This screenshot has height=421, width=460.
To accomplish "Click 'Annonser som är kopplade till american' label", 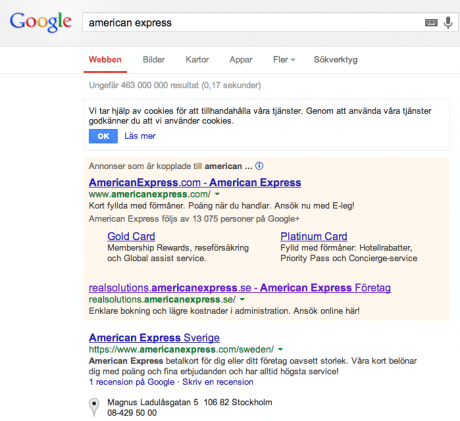I will [x=170, y=166].
